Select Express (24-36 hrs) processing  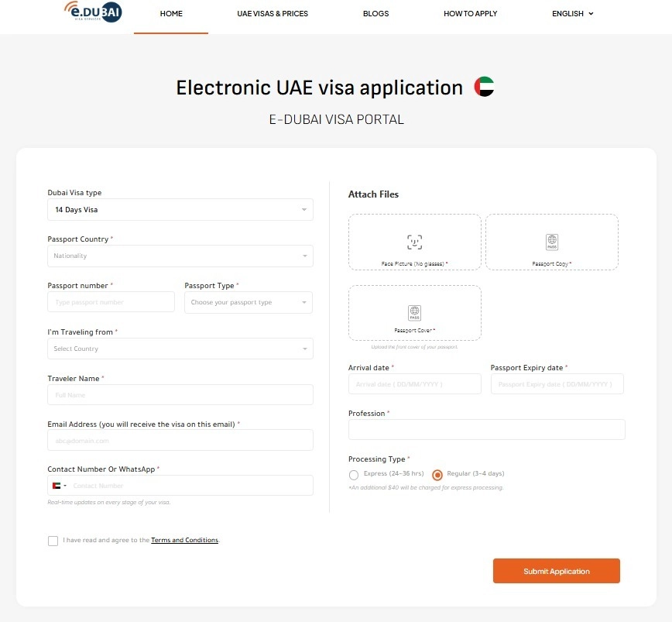tap(354, 475)
